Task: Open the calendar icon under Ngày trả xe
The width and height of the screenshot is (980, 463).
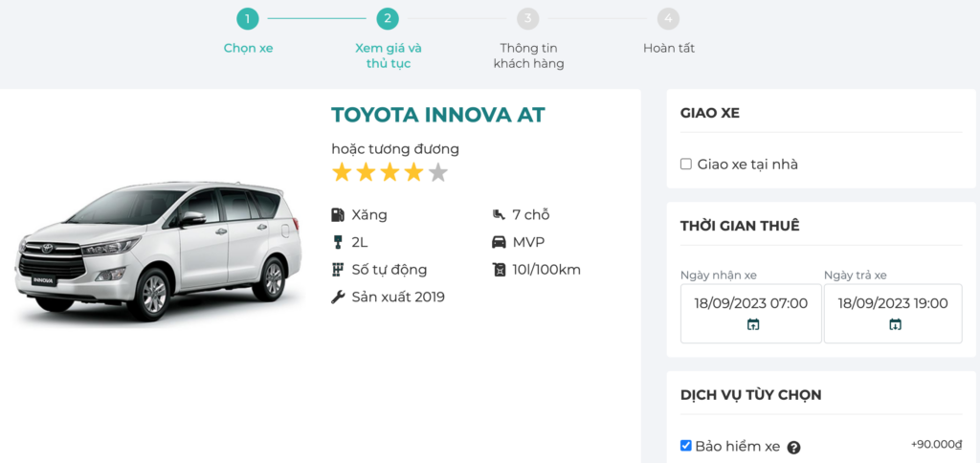Action: [895, 325]
